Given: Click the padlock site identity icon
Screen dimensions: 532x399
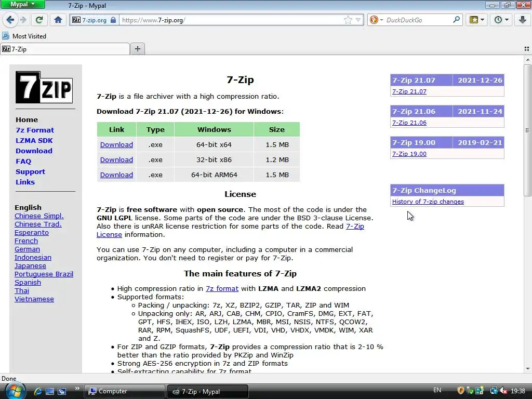Looking at the screenshot, I should tap(113, 20).
